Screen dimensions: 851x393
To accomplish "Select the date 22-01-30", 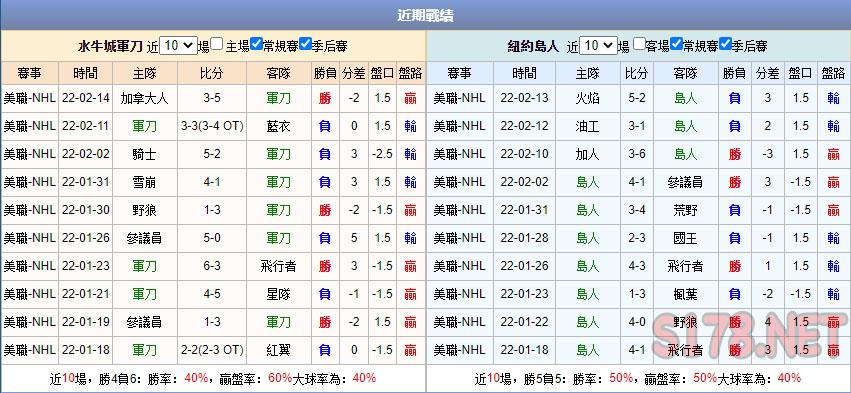I will 86,210.
